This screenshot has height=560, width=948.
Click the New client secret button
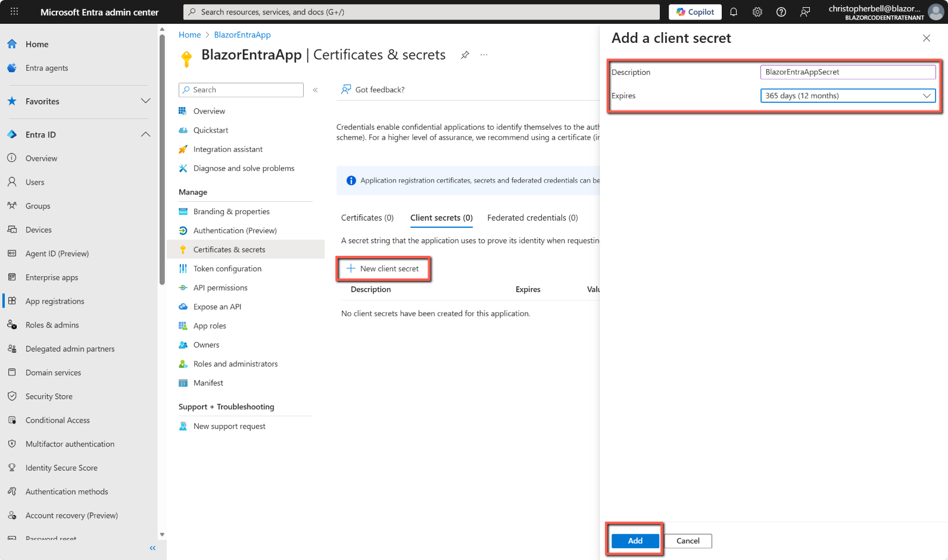[x=383, y=269]
